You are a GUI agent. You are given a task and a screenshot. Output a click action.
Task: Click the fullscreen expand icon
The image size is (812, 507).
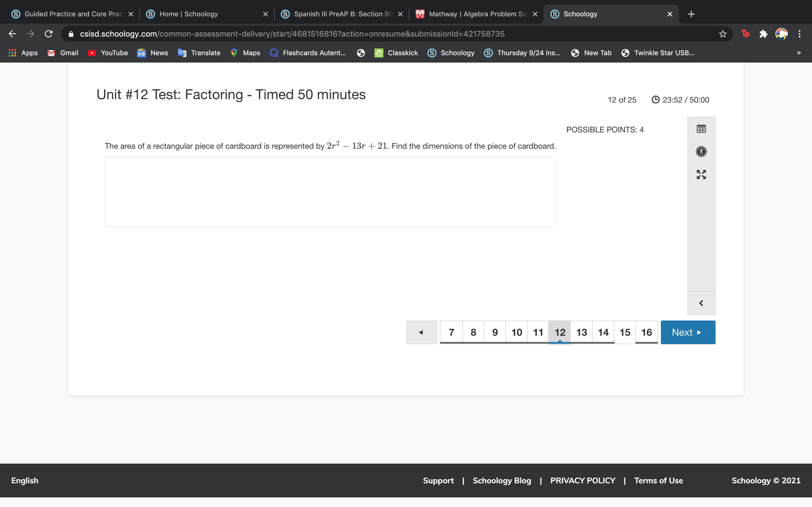click(701, 174)
